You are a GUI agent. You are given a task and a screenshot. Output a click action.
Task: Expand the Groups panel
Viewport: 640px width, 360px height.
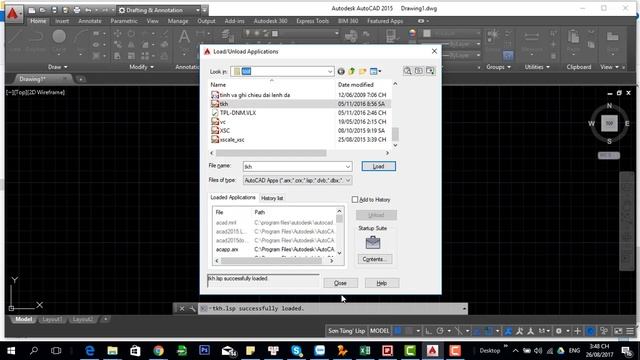[x=498, y=67]
